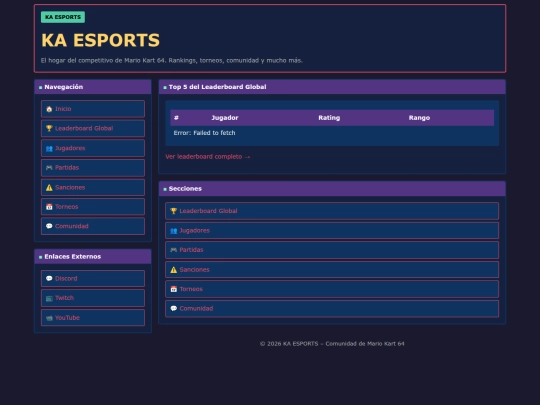Click the trophy icon in Secciones panel

tap(174, 211)
